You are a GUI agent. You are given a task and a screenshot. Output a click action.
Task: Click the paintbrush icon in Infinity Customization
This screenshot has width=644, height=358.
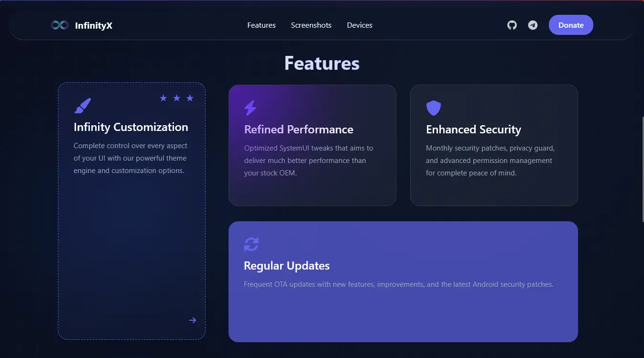click(x=82, y=106)
